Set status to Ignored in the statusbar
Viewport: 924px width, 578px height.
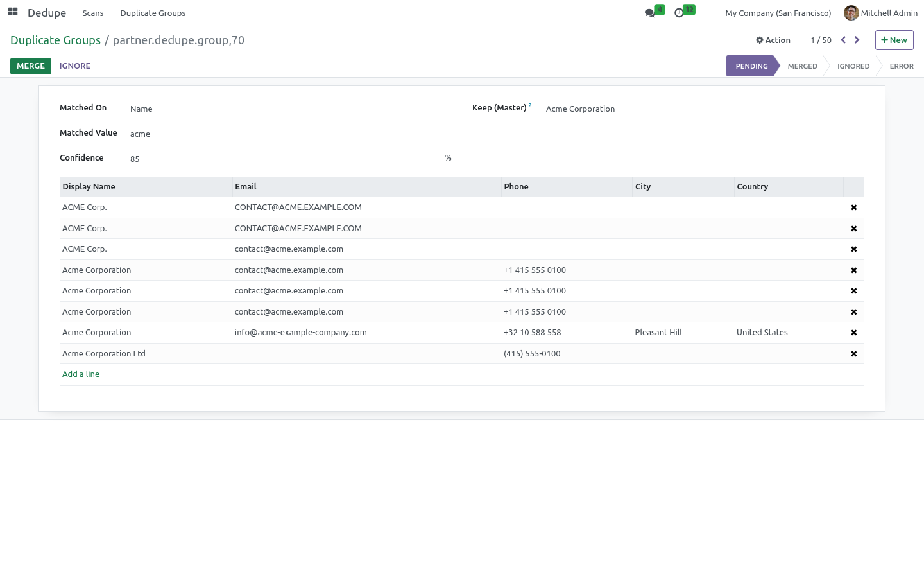coord(853,66)
